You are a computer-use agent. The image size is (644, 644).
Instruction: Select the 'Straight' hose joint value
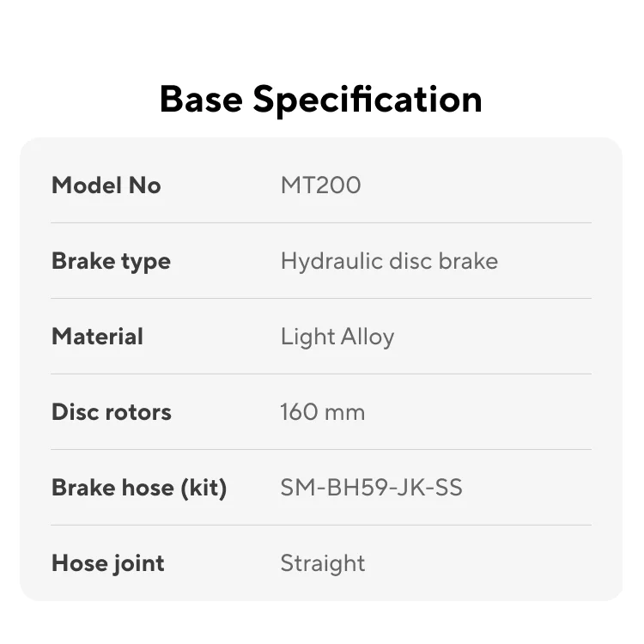click(323, 563)
